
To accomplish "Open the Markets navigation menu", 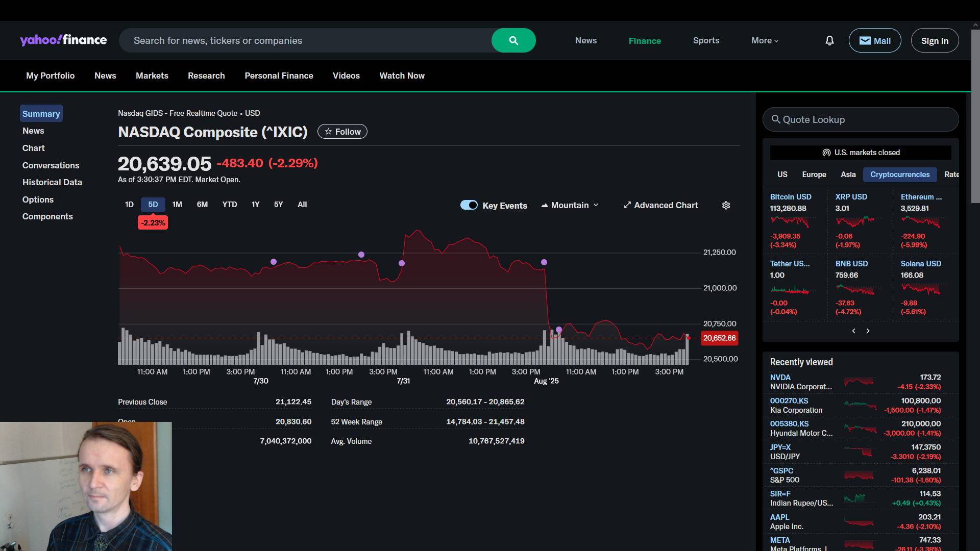I will pos(152,76).
